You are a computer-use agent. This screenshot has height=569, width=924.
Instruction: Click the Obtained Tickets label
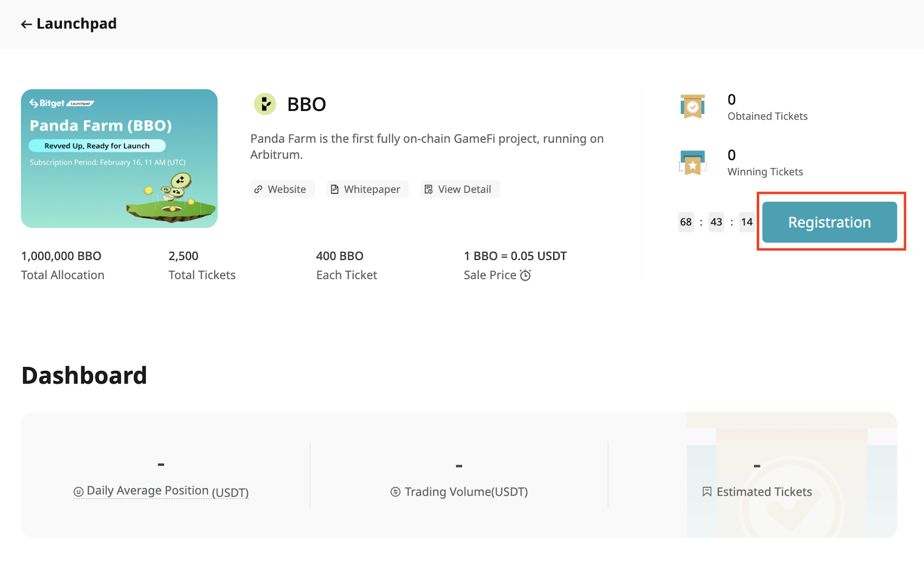click(767, 116)
